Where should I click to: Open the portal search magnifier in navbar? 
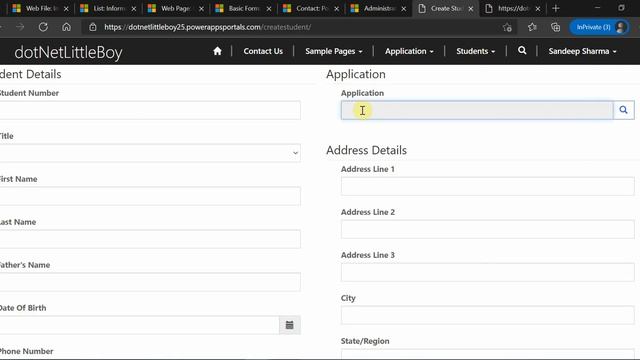[x=522, y=51]
